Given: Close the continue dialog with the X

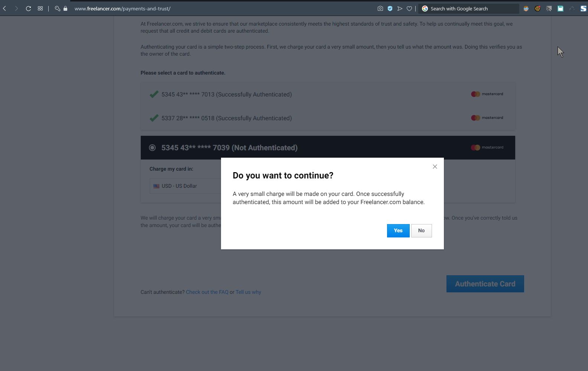Looking at the screenshot, I should click(x=435, y=167).
